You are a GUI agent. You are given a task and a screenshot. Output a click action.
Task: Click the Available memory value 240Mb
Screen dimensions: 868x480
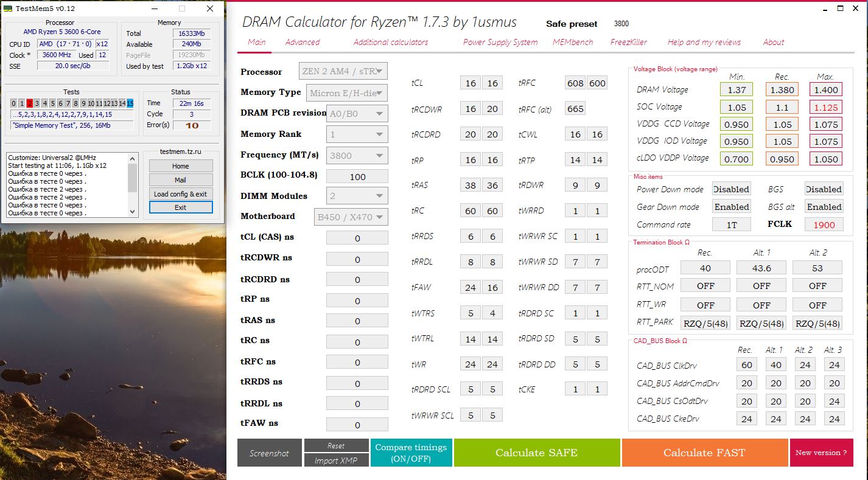tap(192, 44)
